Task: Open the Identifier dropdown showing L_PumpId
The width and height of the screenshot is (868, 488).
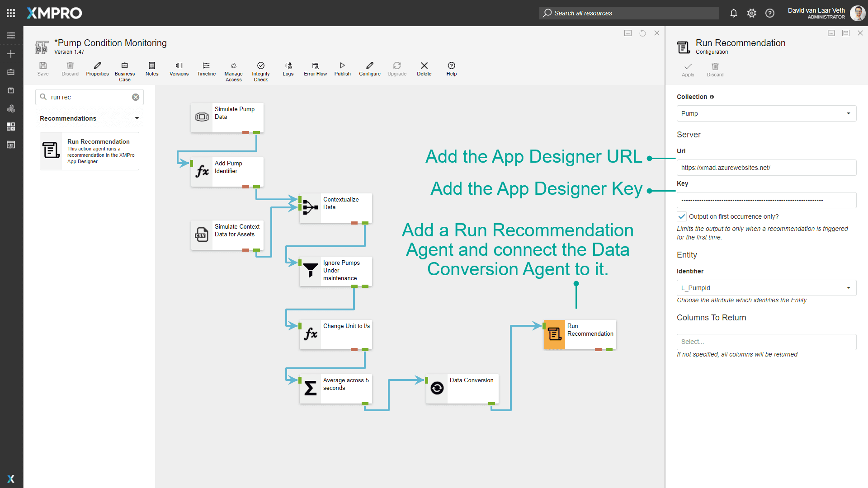Action: pos(766,288)
